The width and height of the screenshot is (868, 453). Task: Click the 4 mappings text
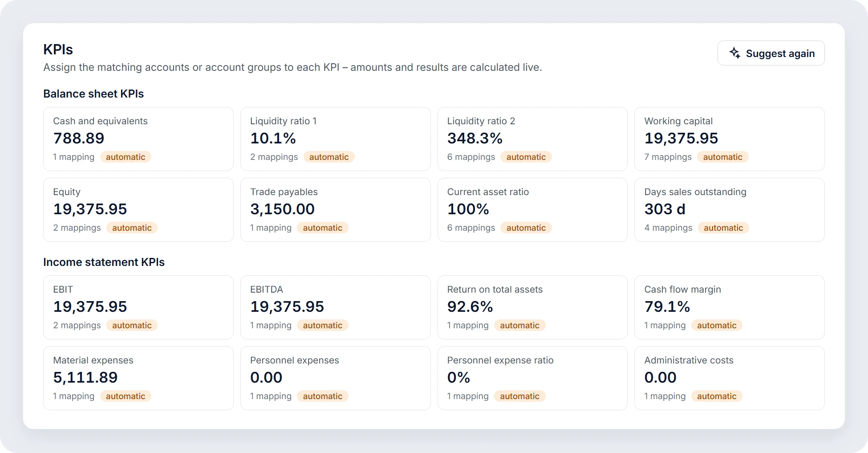pos(668,228)
